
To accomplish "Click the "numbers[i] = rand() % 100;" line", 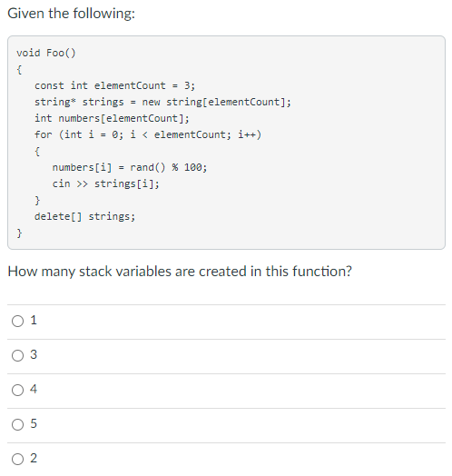I will click(x=130, y=167).
